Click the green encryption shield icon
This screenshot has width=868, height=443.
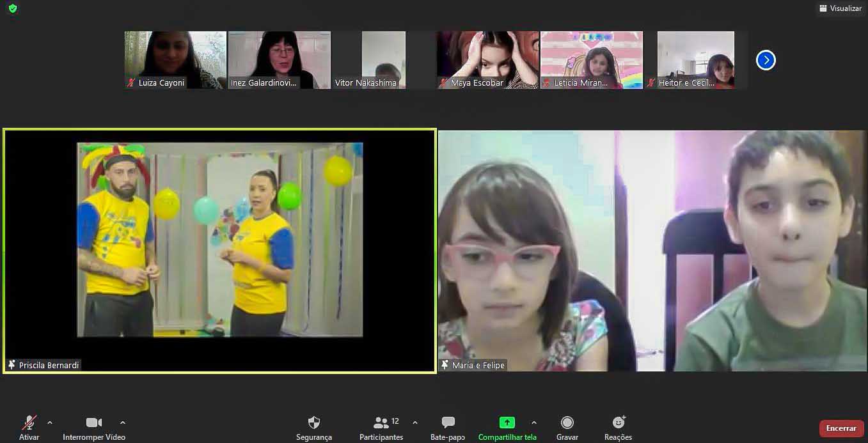[x=13, y=8]
